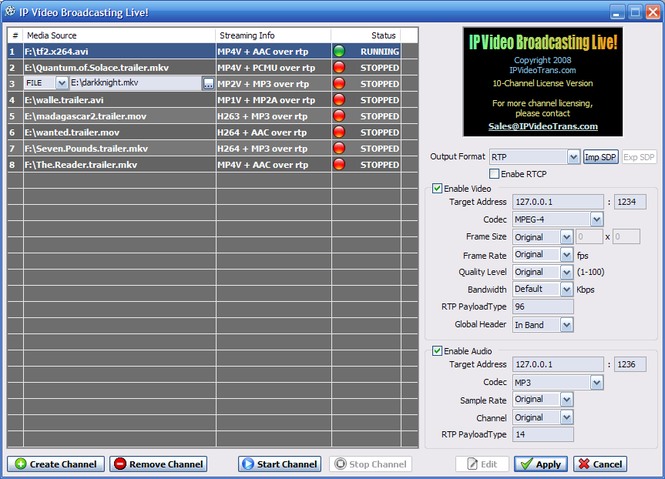This screenshot has height=479, width=665.
Task: Click the Remove Channel button
Action: click(158, 464)
